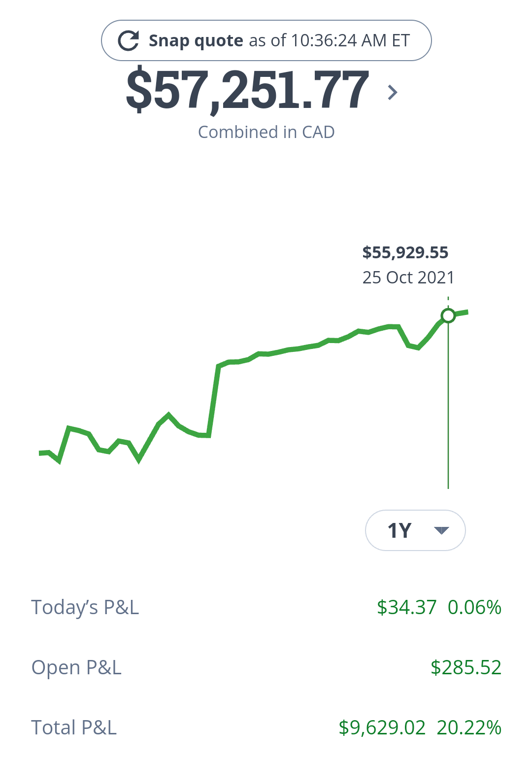Tap the 25 Oct 2021 tooltip date
This screenshot has height=763, width=532.
(x=408, y=277)
